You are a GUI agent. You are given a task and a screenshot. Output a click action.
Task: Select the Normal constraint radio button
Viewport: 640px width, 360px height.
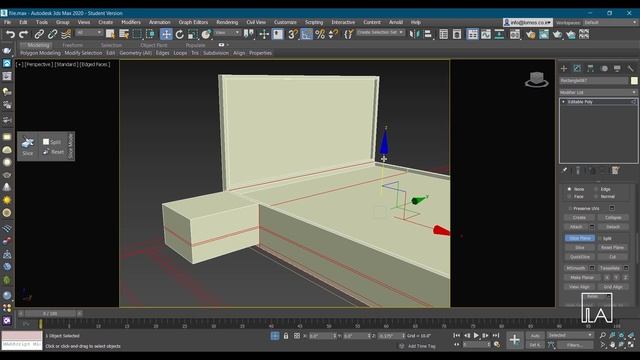click(x=596, y=196)
